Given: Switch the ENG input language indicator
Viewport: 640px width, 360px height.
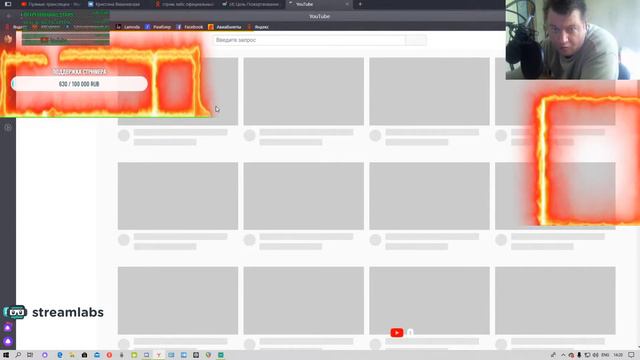Looking at the screenshot, I should (x=605, y=355).
